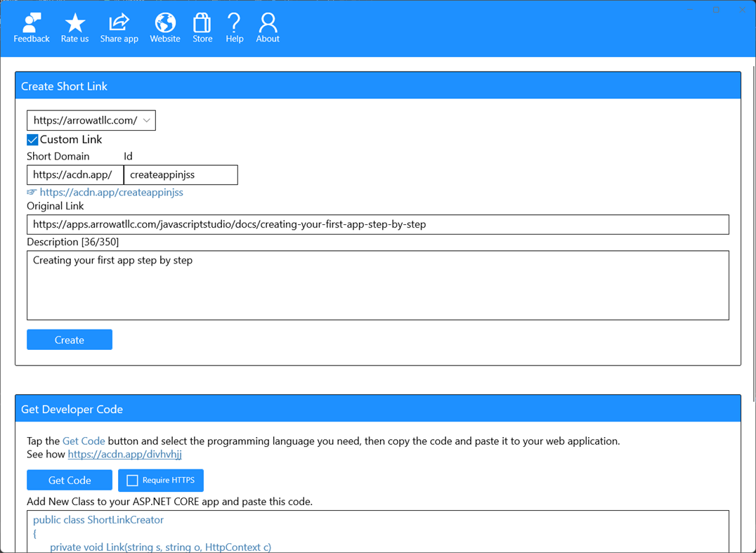
Task: Uncheck the Custom Link checkbox
Action: 32,139
